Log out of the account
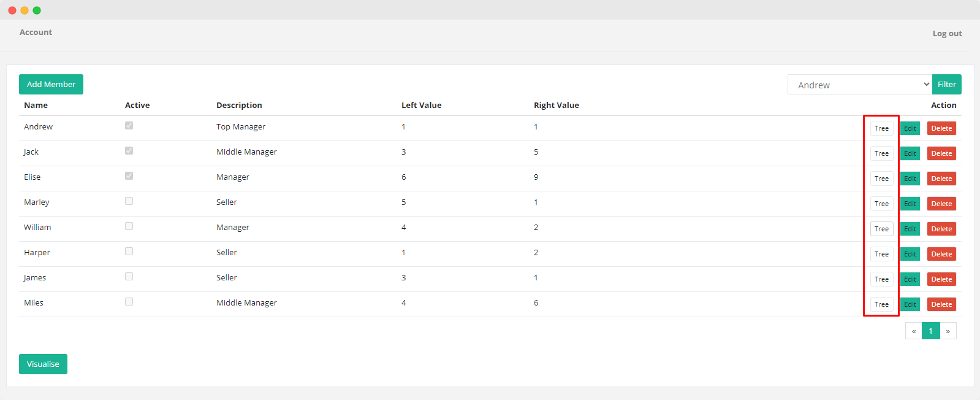Viewport: 980px width, 400px height. [x=948, y=34]
